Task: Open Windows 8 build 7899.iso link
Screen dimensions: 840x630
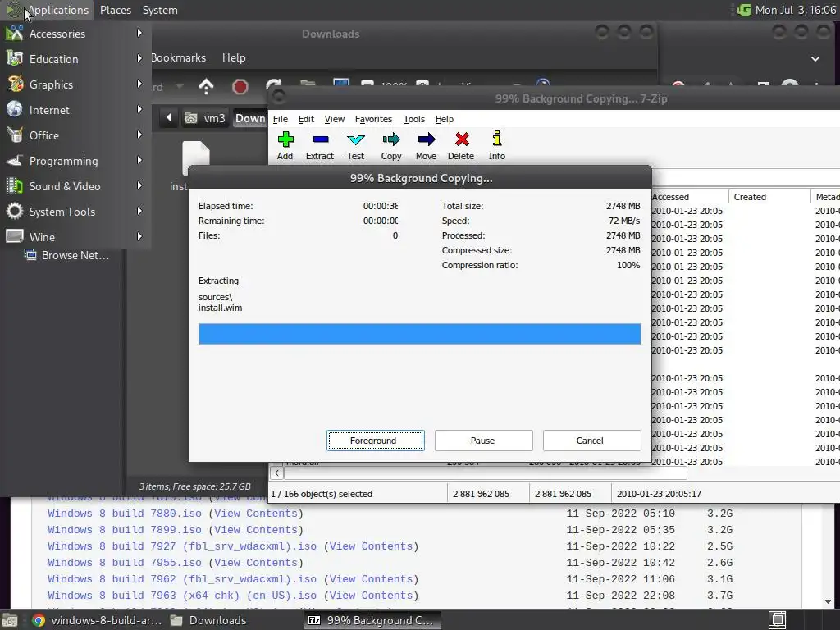Action: tap(125, 530)
